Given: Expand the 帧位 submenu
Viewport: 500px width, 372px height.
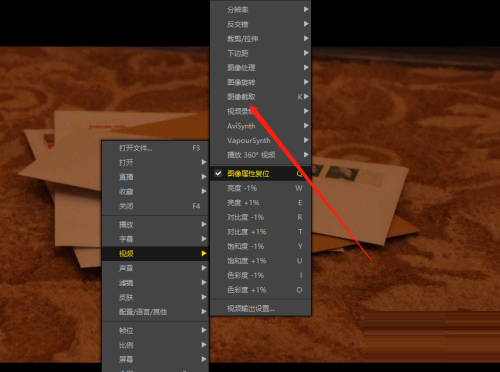Looking at the screenshot, I should 155,330.
